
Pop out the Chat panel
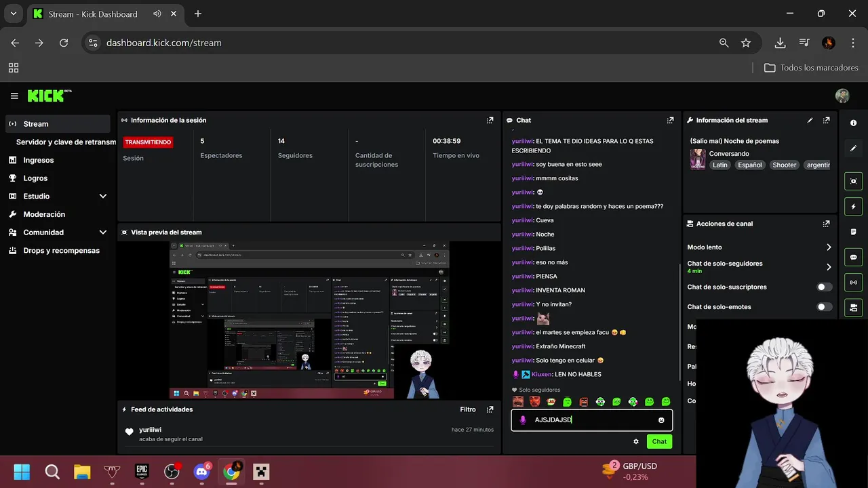point(670,120)
